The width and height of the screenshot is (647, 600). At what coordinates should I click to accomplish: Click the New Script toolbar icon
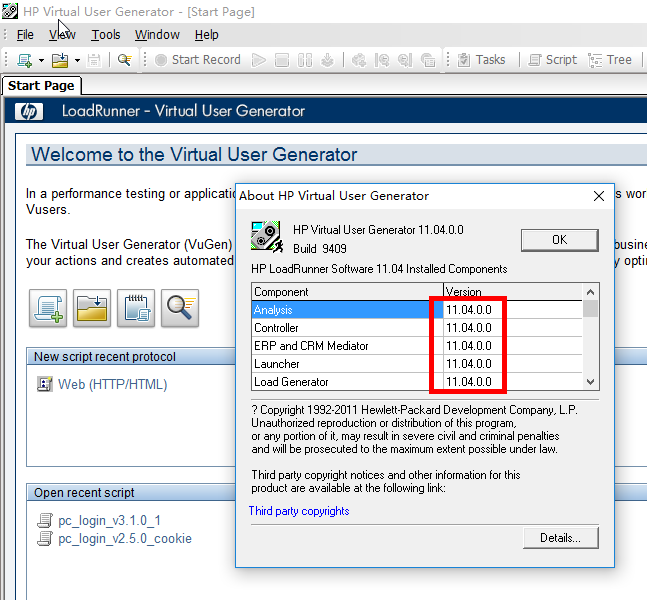pyautogui.click(x=24, y=60)
